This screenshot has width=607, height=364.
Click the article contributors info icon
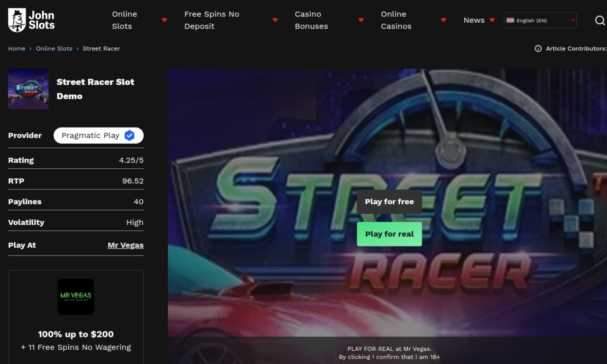point(538,48)
